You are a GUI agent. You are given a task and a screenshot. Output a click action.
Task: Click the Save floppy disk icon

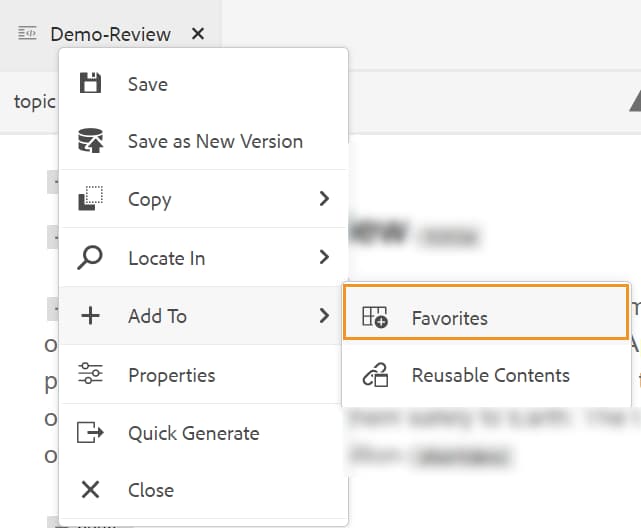tap(90, 84)
